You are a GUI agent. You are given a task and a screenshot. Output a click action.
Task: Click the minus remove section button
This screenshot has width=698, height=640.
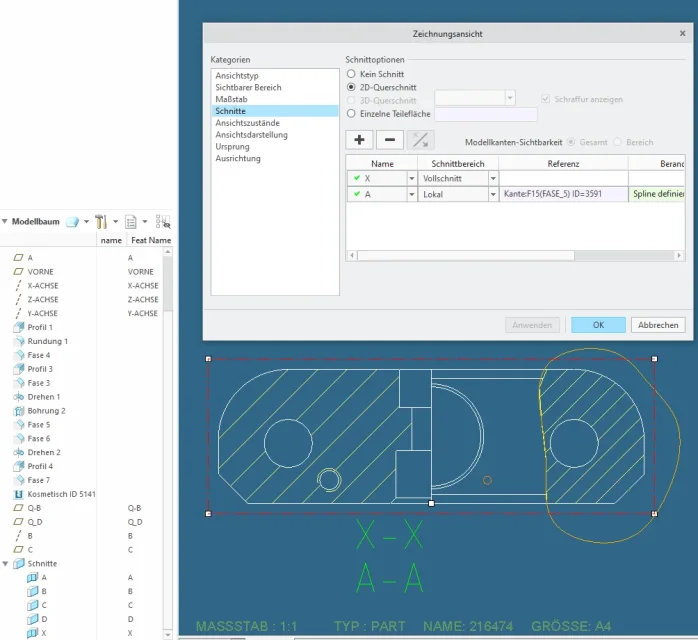[x=390, y=140]
